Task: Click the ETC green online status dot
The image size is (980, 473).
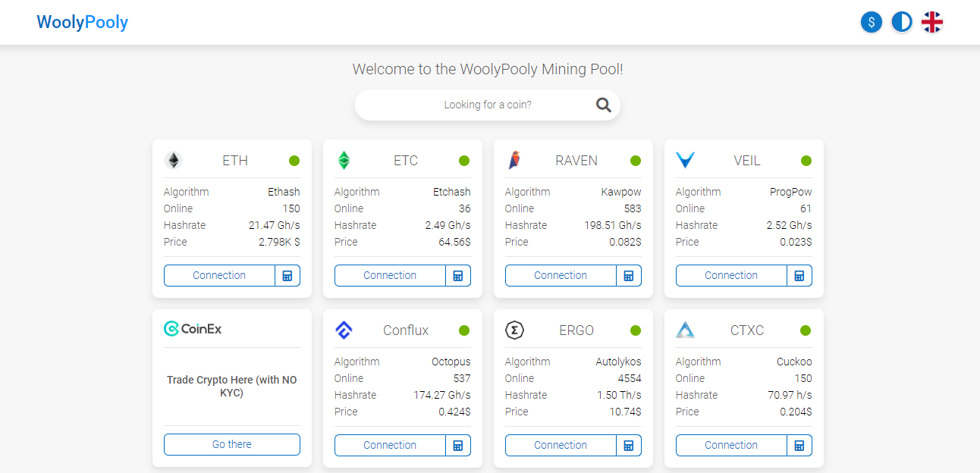Action: (x=464, y=161)
